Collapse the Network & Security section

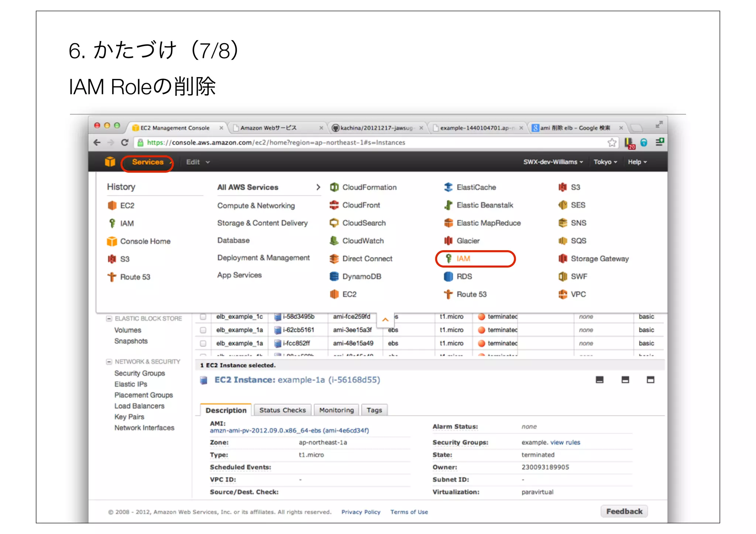click(109, 362)
